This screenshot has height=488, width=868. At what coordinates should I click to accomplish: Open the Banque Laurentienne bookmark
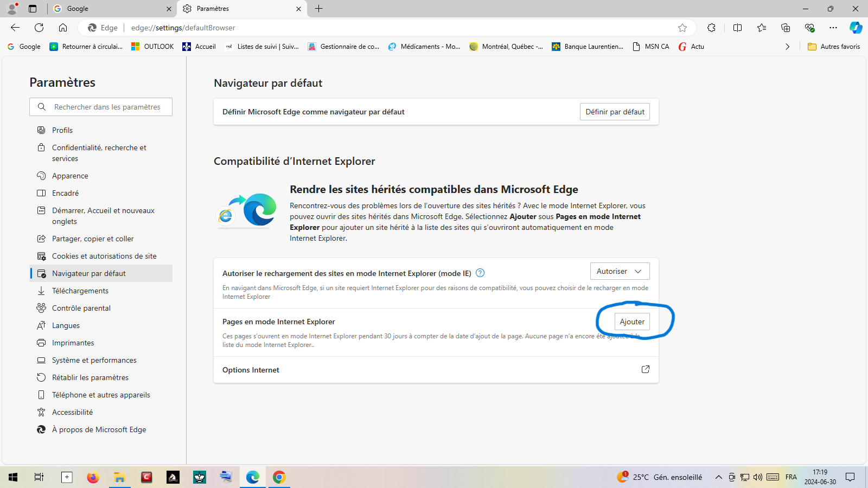[x=588, y=47]
